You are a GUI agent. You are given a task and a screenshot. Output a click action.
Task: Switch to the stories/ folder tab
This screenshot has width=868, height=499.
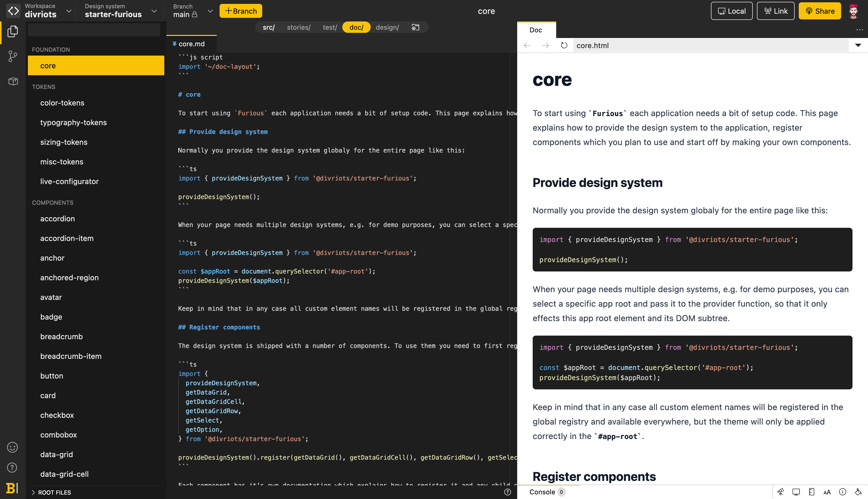point(298,27)
